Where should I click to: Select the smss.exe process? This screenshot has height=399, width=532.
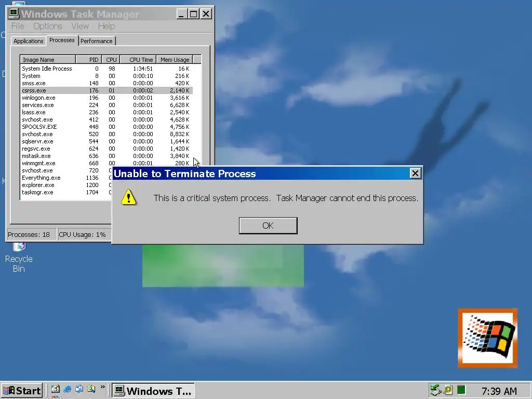point(107,83)
